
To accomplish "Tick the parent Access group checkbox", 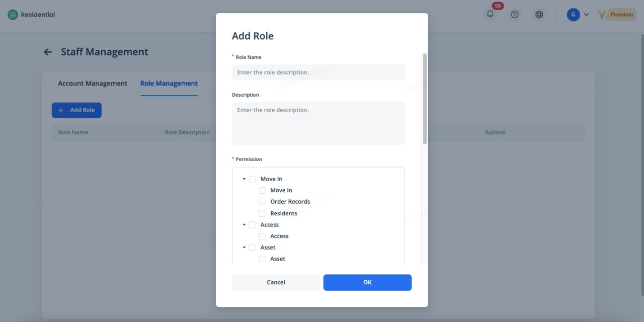I will (x=253, y=225).
